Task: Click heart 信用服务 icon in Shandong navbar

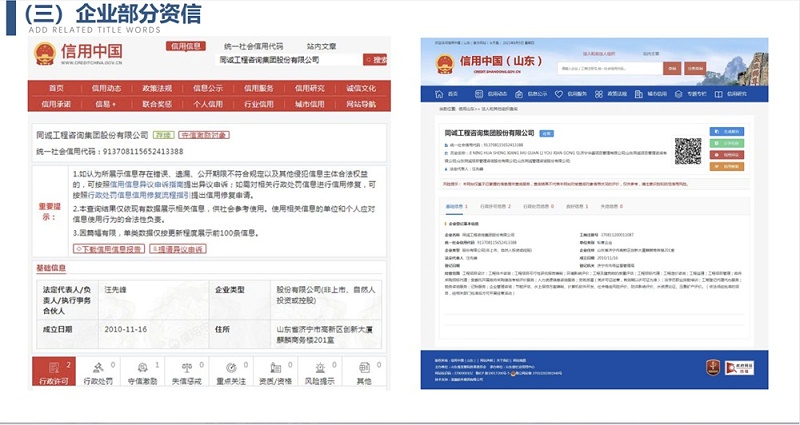Action: (559, 94)
